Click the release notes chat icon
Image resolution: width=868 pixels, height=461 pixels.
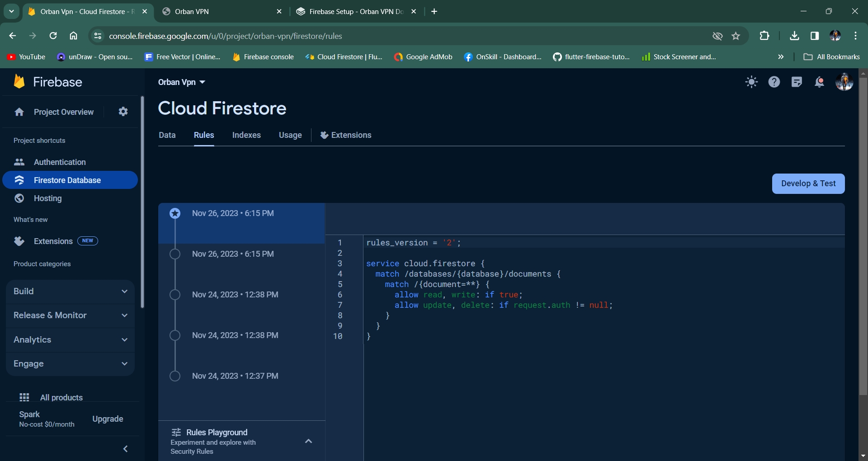point(797,82)
